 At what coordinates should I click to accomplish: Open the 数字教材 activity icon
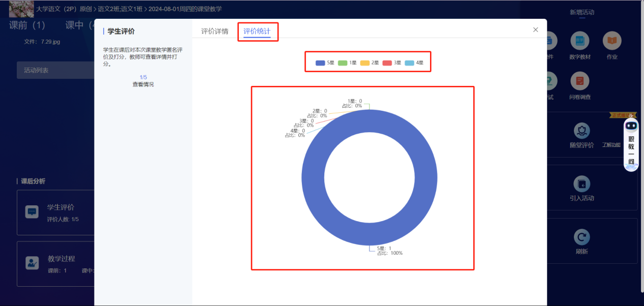click(580, 41)
